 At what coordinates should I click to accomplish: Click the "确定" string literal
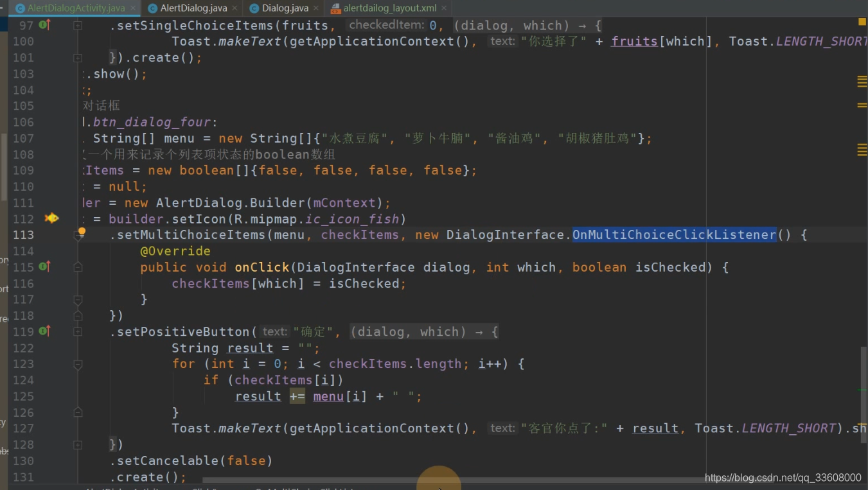coord(313,332)
